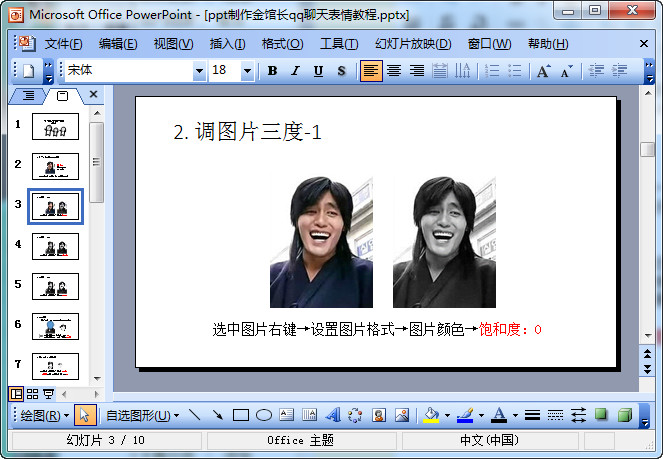Image resolution: width=663 pixels, height=459 pixels.
Task: Switch to normal view
Action: pos(16,394)
